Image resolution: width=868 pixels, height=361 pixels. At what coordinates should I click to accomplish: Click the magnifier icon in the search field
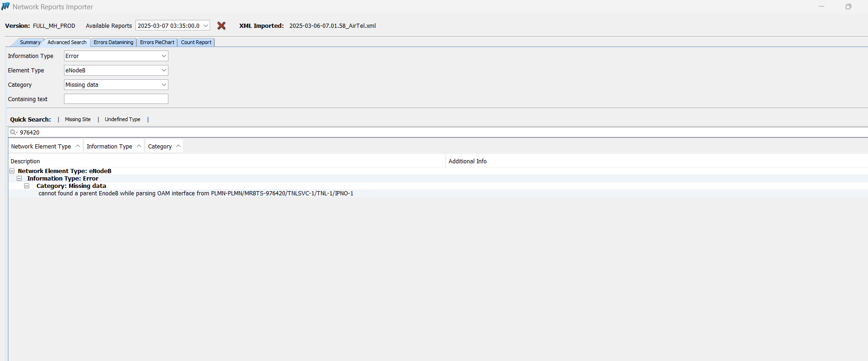coord(13,132)
